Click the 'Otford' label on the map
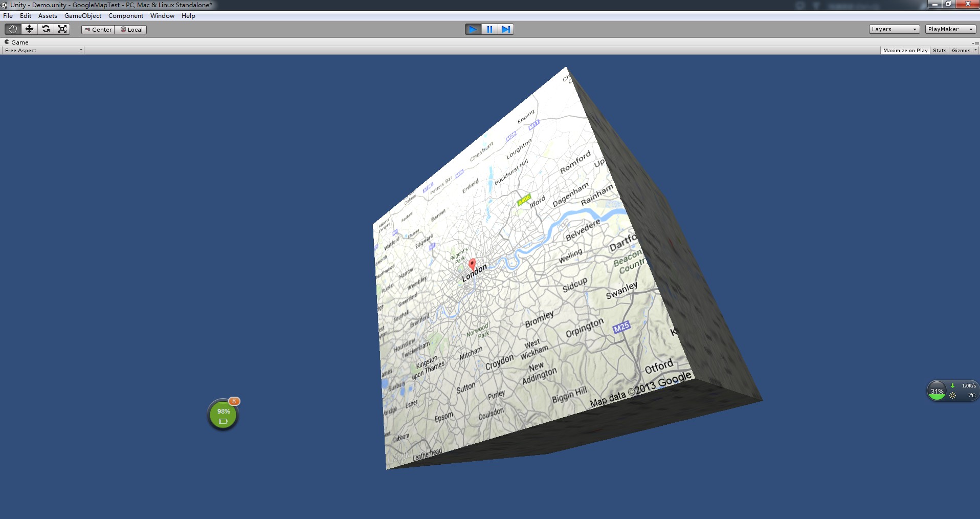 pos(659,367)
